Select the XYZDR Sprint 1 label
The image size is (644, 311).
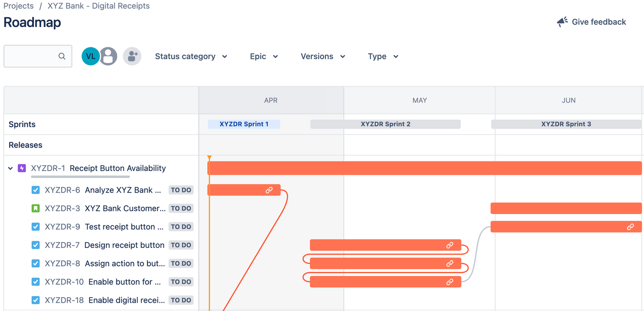pyautogui.click(x=244, y=124)
